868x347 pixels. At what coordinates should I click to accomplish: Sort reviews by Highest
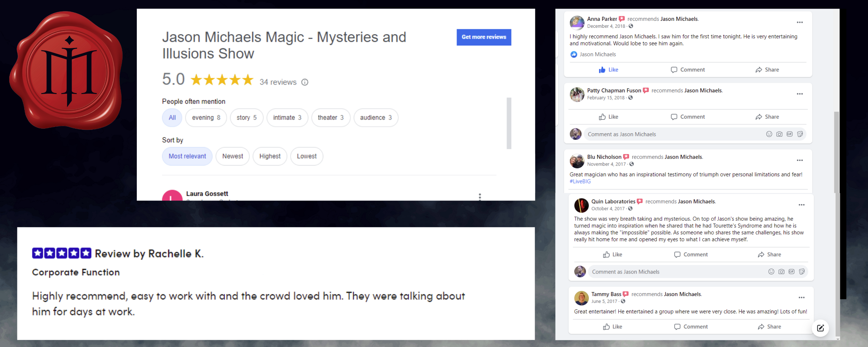click(x=270, y=156)
